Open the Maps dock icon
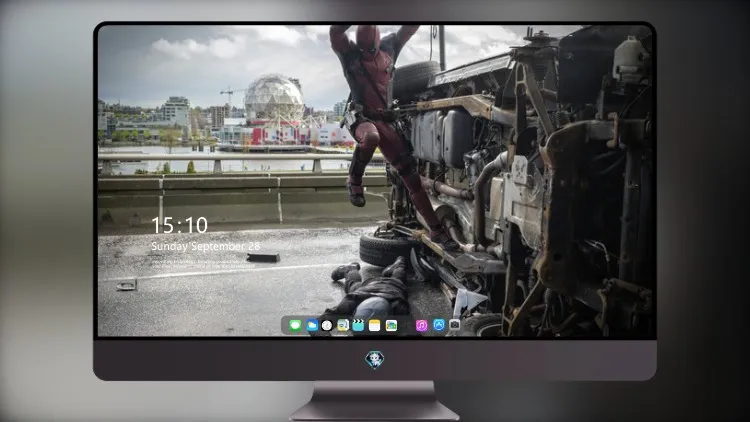This screenshot has width=750, height=422. pos(342,325)
